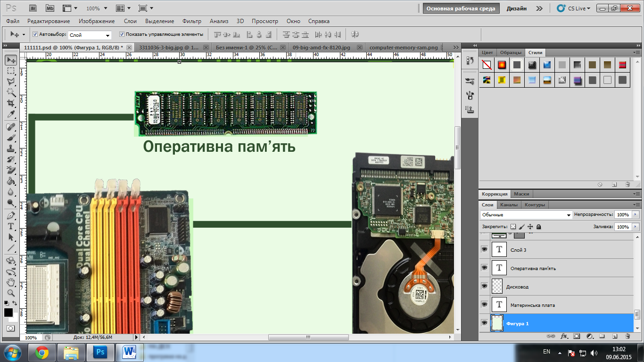
Task: Click the foreground color swatch
Action: pyautogui.click(x=8, y=313)
